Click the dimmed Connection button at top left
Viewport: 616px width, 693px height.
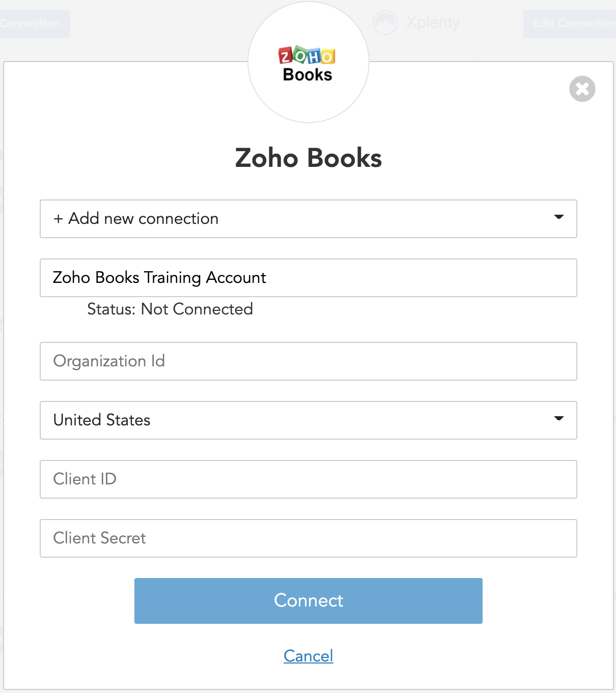coord(32,23)
